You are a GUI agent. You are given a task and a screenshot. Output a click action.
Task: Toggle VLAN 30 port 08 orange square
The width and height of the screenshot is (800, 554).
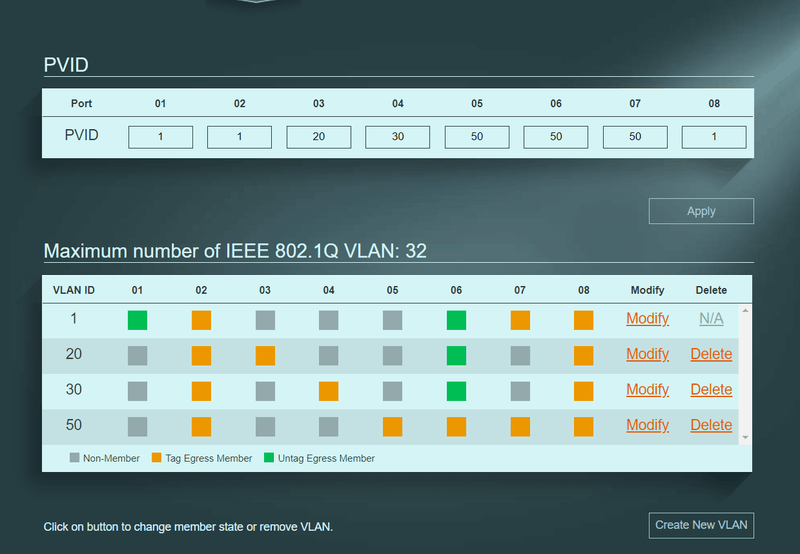click(x=584, y=391)
